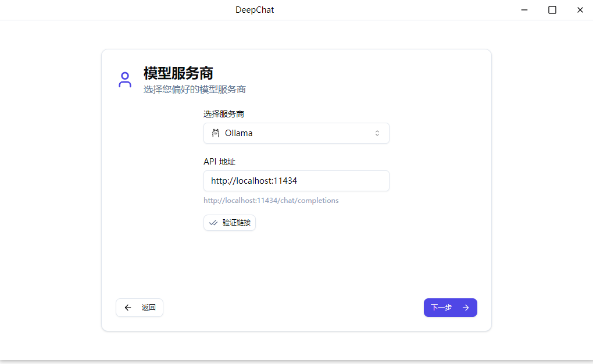
Task: Click the DeepChat title in the title bar
Action: 255,9
